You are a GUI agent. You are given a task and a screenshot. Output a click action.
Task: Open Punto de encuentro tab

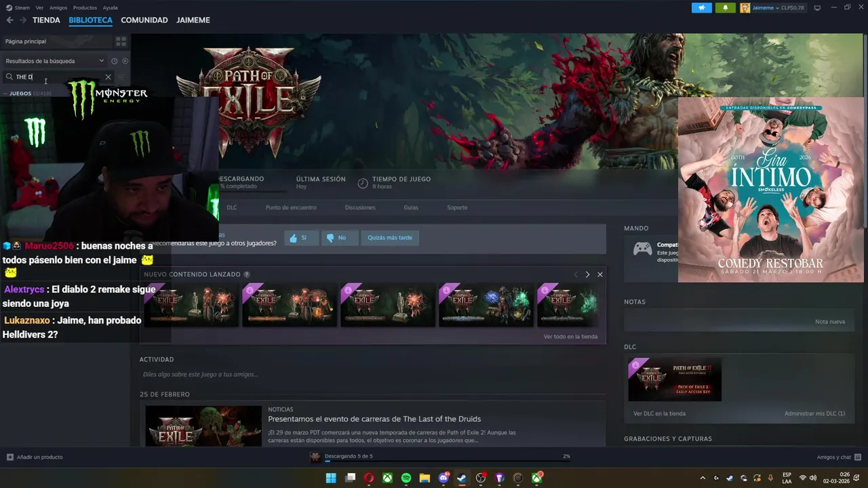click(291, 207)
